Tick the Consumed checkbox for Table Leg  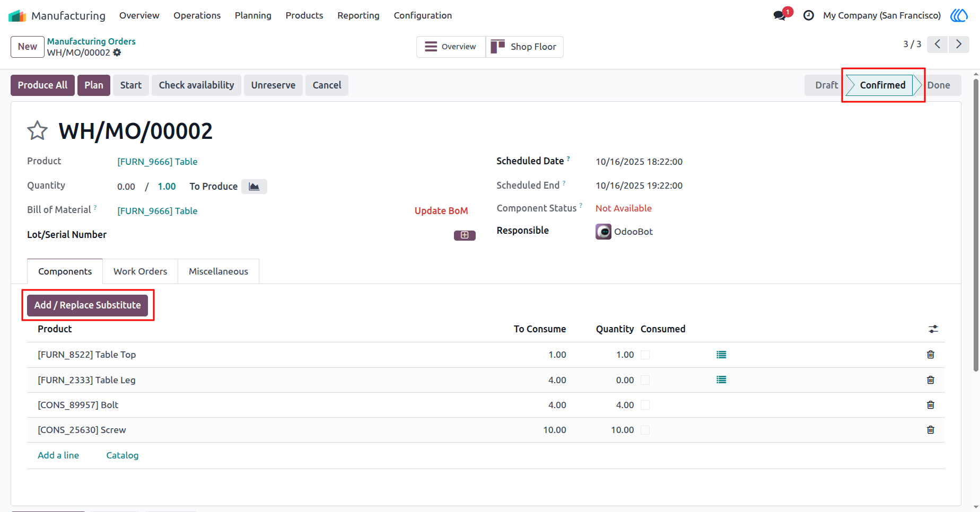click(645, 380)
